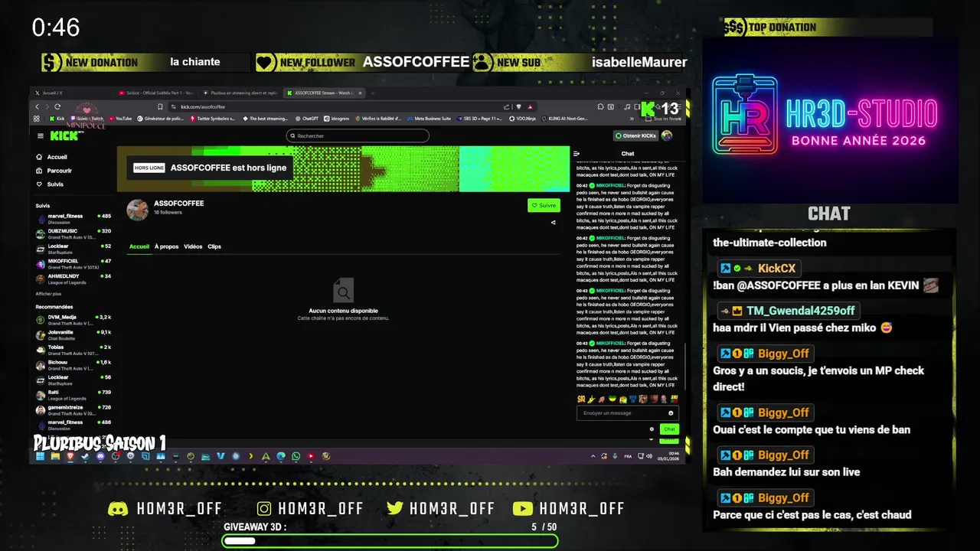Open emoji picker in message box
This screenshot has width=980, height=551.
[671, 413]
